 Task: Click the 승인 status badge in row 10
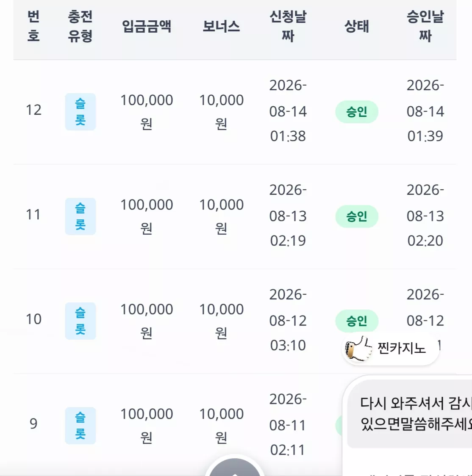[x=357, y=321]
